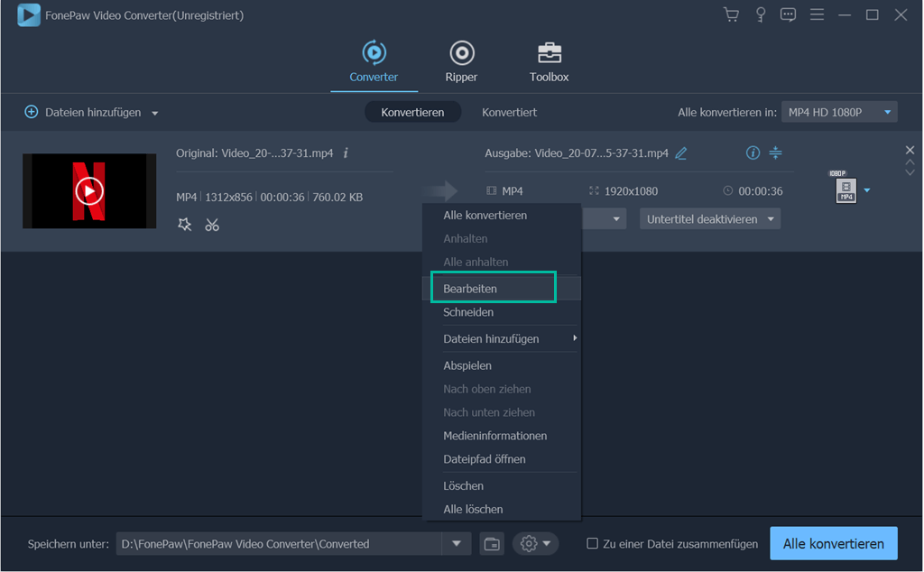The height and width of the screenshot is (572, 924).
Task: Play the Netflix video thumbnail
Action: coord(89,191)
